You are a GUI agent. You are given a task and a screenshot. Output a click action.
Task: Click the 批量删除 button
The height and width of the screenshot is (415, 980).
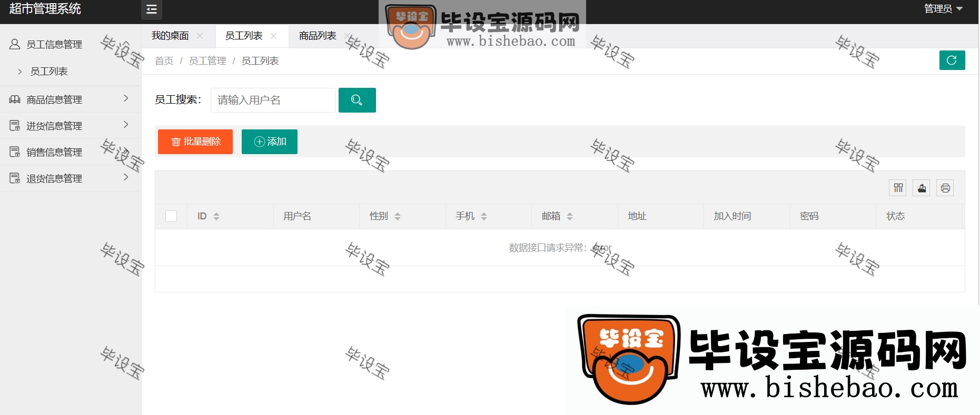pyautogui.click(x=195, y=141)
